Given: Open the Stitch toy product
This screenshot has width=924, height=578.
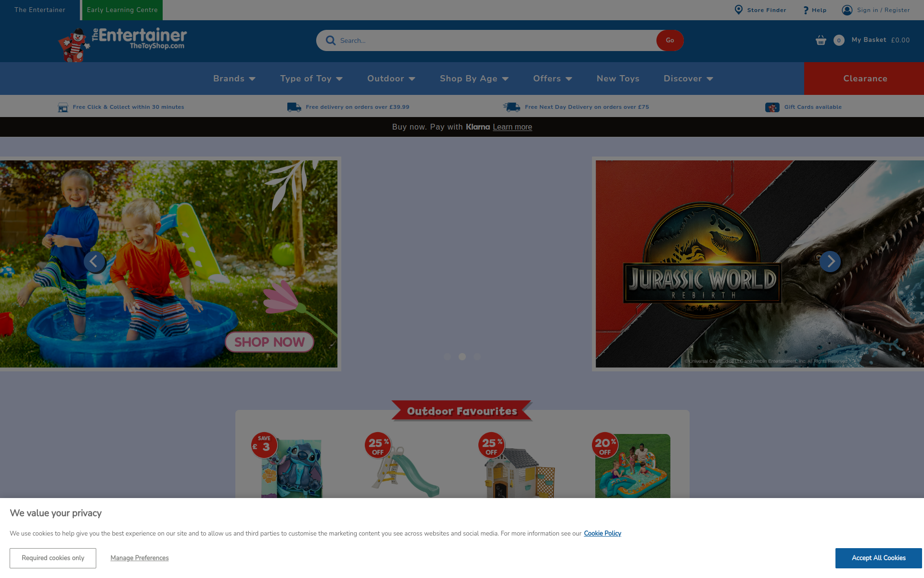Looking at the screenshot, I should pyautogui.click(x=292, y=468).
